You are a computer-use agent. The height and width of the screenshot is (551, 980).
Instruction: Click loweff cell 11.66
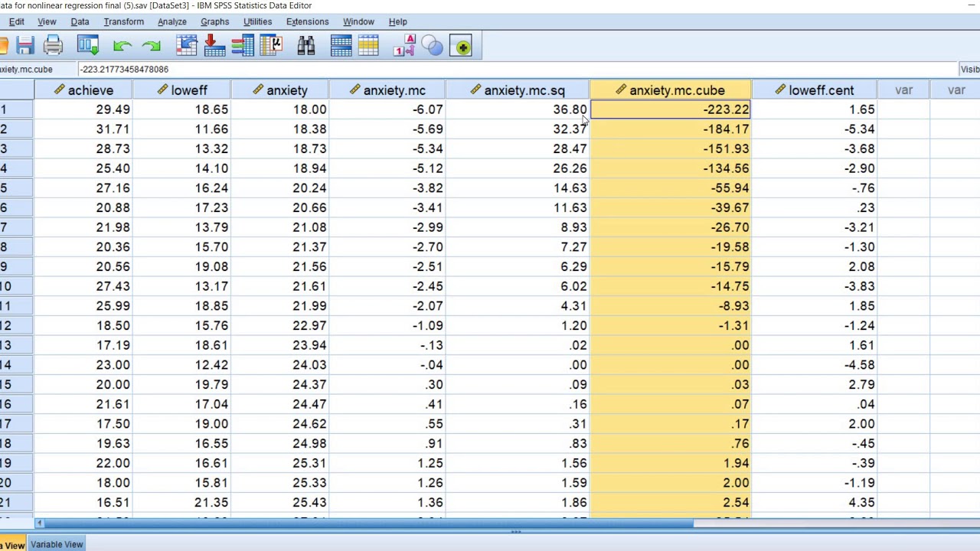[x=181, y=129]
